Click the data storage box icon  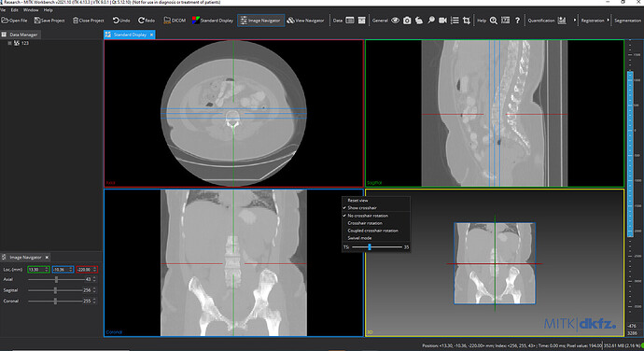(361, 21)
